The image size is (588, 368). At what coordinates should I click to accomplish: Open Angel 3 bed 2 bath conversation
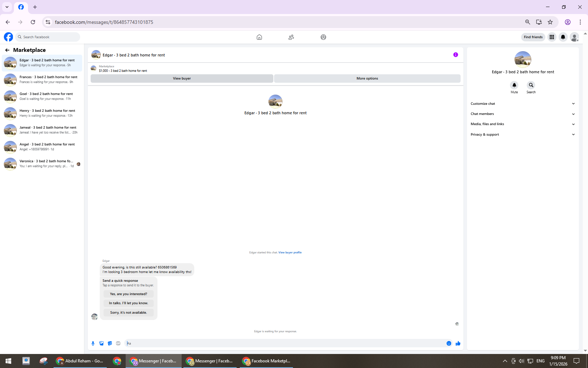tap(42, 147)
